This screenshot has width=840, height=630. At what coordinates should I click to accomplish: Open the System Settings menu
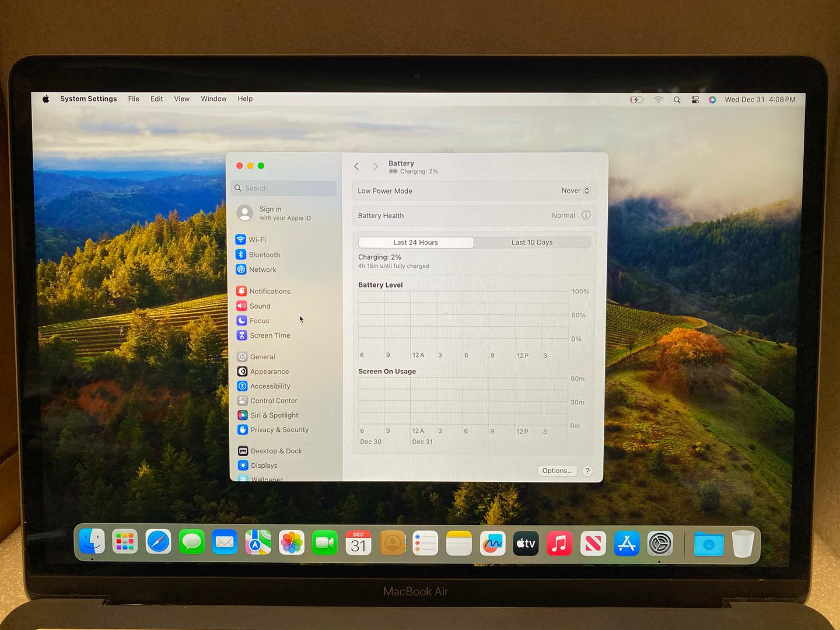coord(89,99)
